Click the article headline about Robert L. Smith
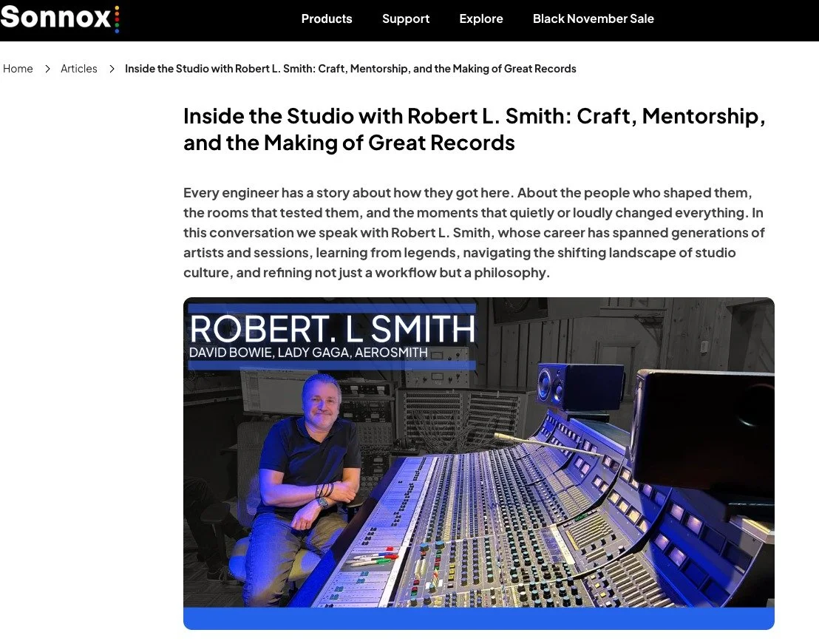This screenshot has height=644, width=819. pyautogui.click(x=475, y=129)
